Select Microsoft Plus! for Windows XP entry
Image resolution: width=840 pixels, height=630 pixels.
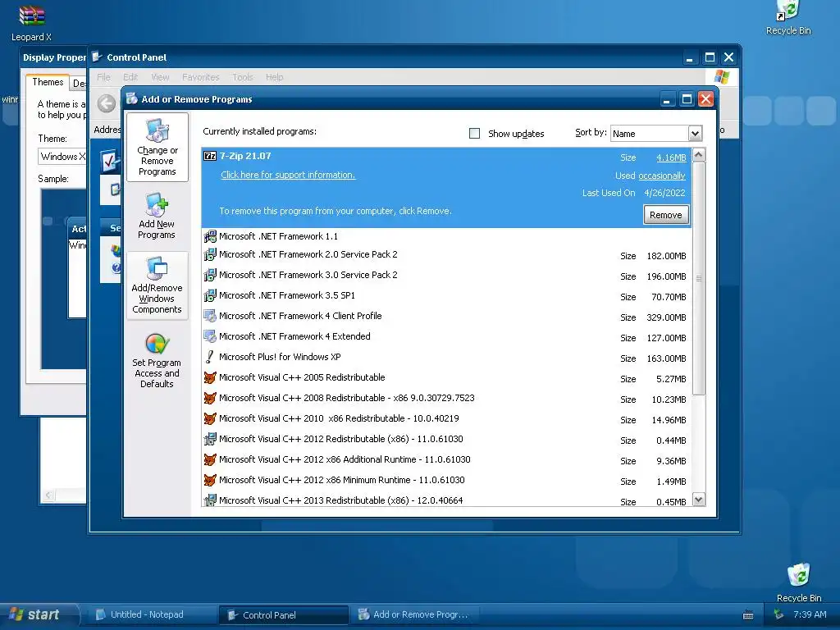pyautogui.click(x=446, y=357)
